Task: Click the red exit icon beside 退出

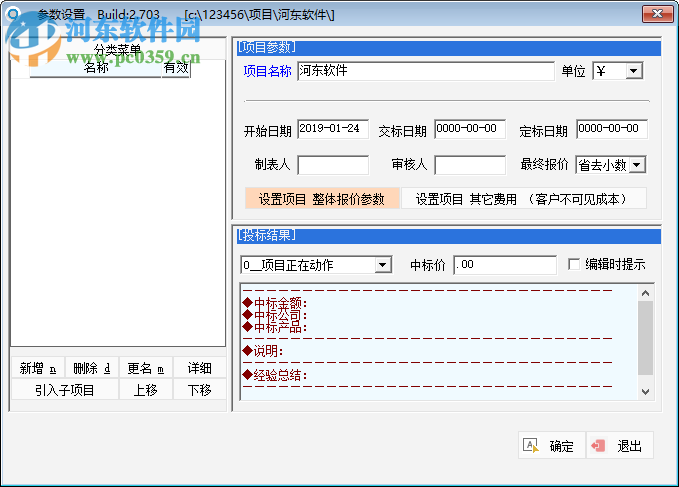Action: (x=598, y=445)
